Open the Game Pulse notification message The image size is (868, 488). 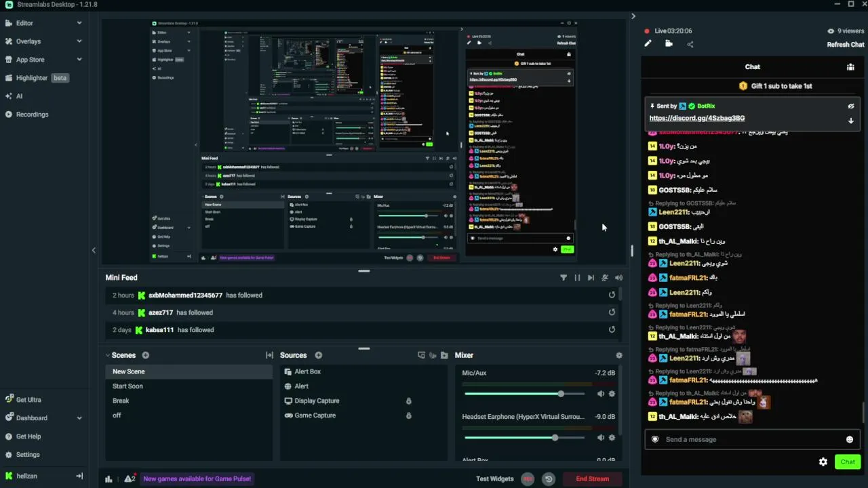(x=197, y=479)
